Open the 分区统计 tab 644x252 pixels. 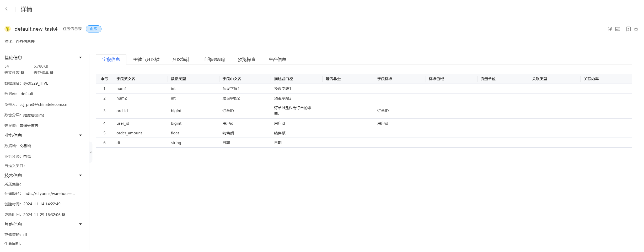[181, 59]
